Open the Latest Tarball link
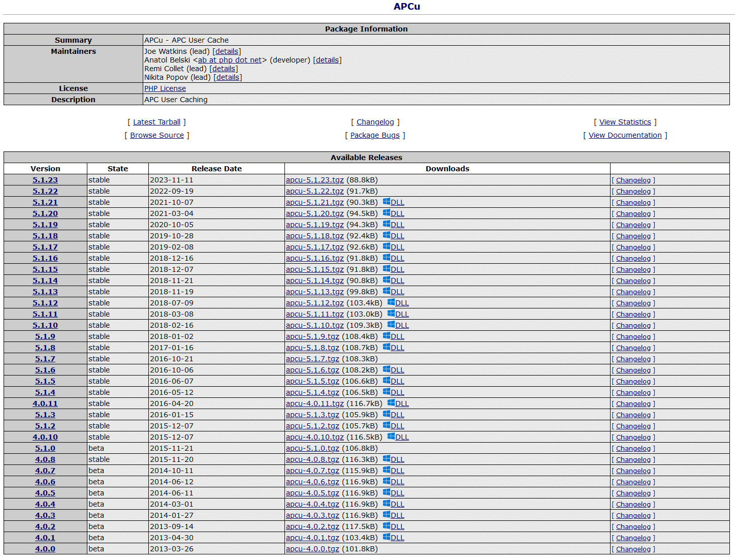The width and height of the screenshot is (735, 560). click(x=156, y=122)
